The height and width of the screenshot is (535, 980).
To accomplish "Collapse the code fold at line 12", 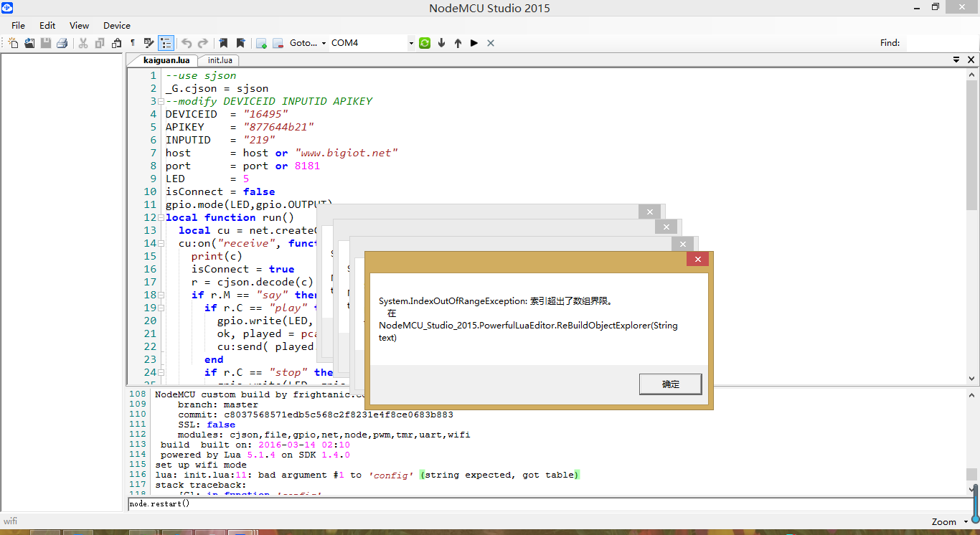I will (161, 217).
